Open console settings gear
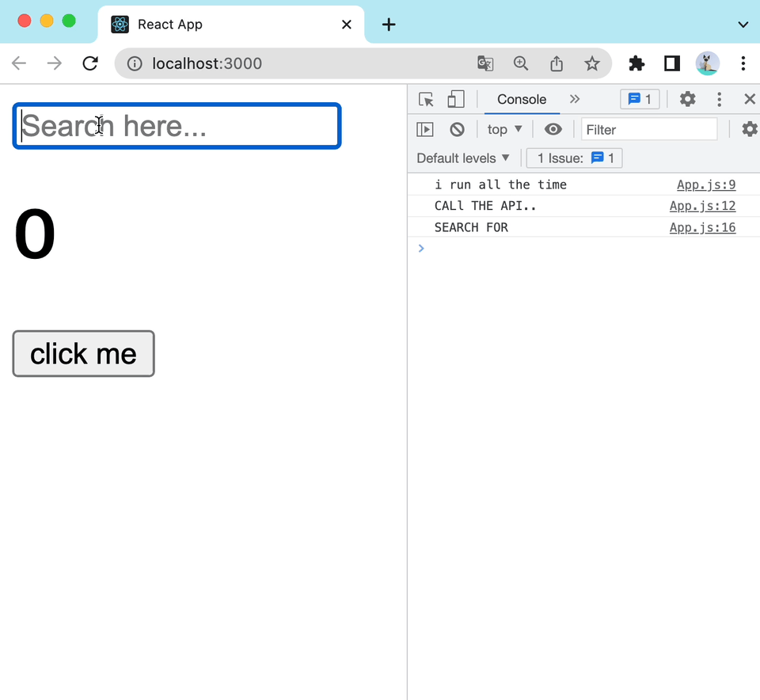Screen dimensions: 760x700 [750, 129]
